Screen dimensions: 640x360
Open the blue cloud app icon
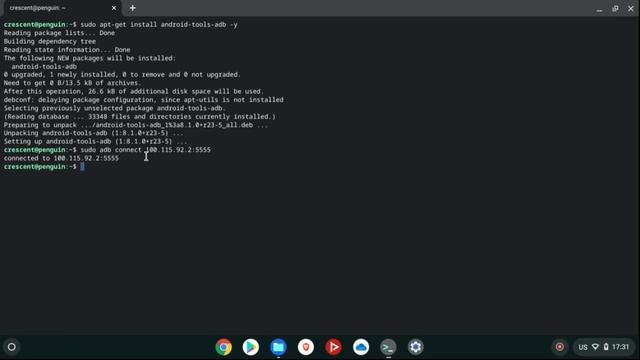pyautogui.click(x=361, y=347)
